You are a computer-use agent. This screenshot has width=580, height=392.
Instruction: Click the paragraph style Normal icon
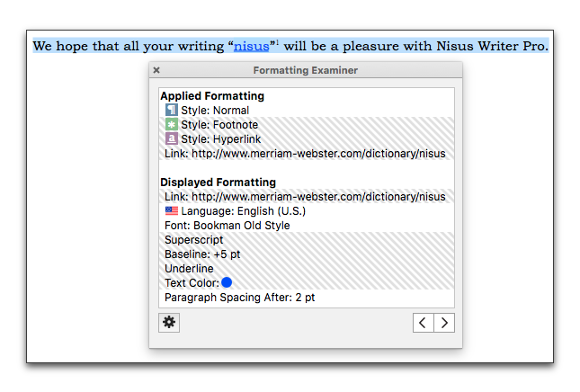point(171,110)
